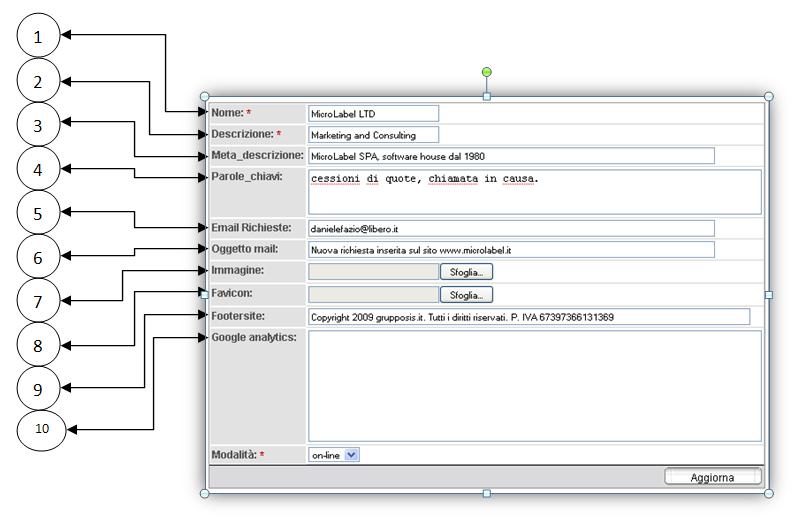Click the Favicon: label
792x522 pixels.
pyautogui.click(x=232, y=293)
